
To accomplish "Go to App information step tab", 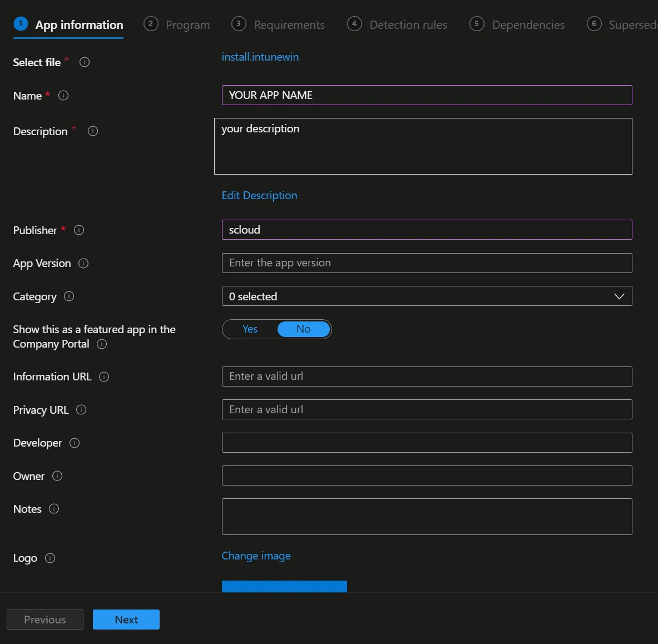I will (x=68, y=25).
